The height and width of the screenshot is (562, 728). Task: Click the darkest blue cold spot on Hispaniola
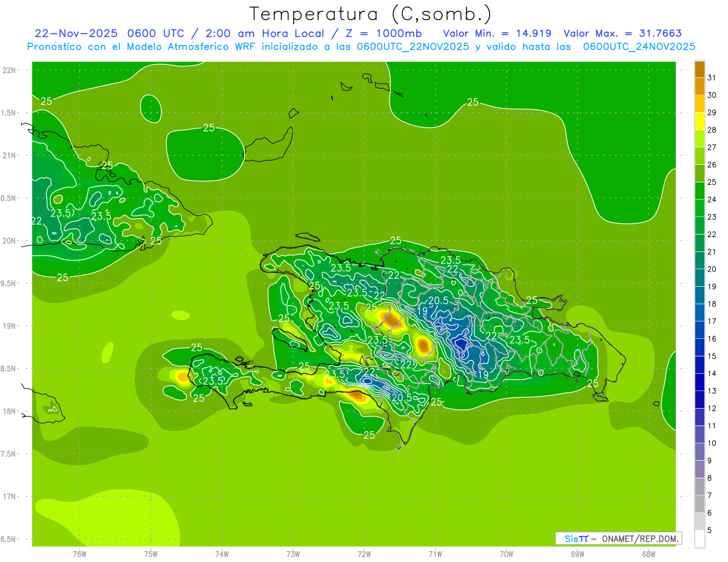[x=461, y=345]
